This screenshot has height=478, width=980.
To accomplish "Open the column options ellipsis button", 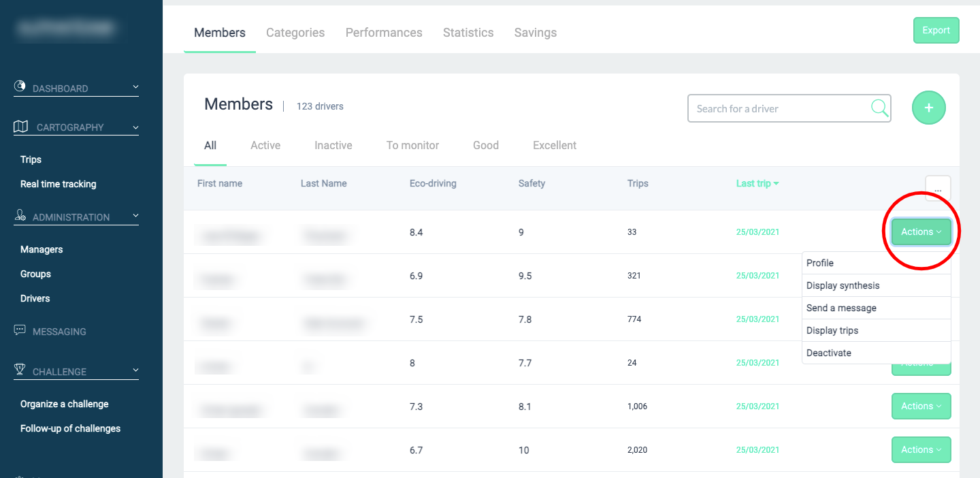I will pos(937,188).
